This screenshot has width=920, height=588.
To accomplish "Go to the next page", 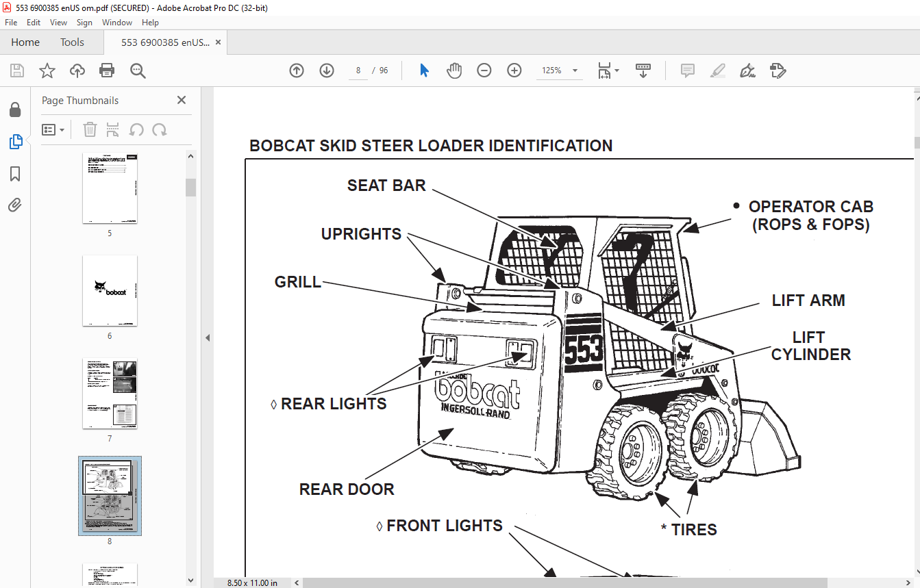I will point(327,71).
